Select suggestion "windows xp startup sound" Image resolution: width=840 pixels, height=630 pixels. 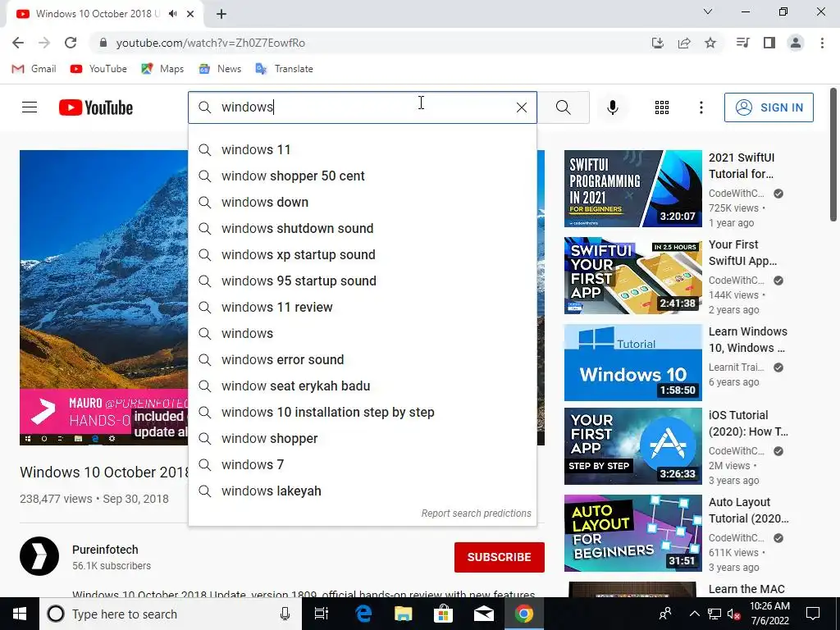click(362, 254)
